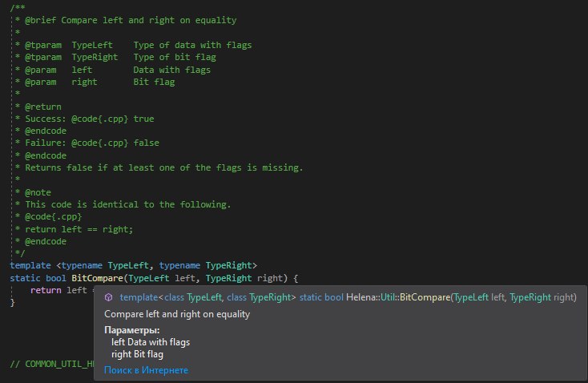The width and height of the screenshot is (588, 383).
Task: Click the 'TypeRight right' parameter in signature
Action: 244,278
